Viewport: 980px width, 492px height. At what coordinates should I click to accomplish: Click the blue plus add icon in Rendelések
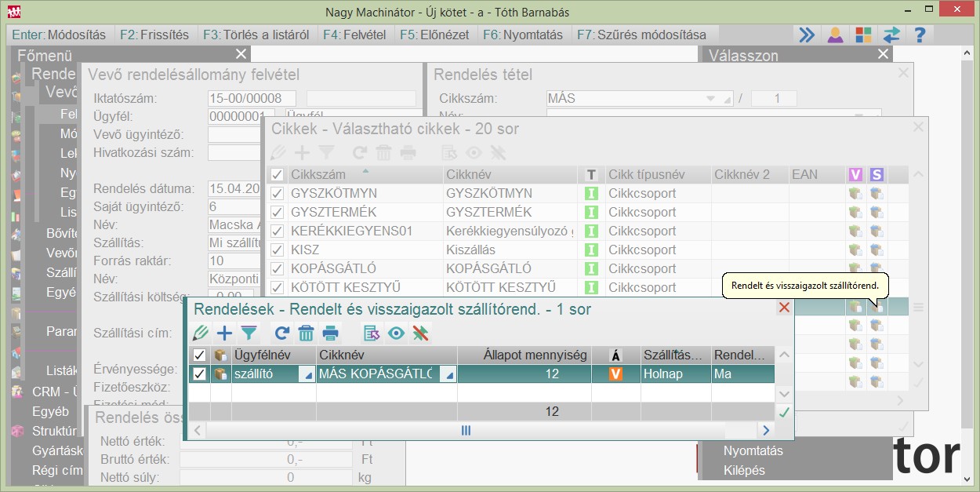pos(225,333)
